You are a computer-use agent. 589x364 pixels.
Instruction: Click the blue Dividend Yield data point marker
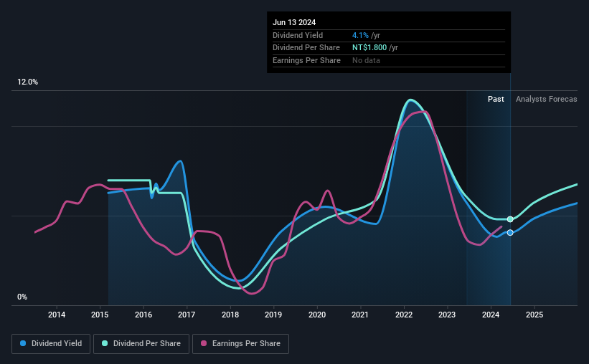click(x=510, y=233)
